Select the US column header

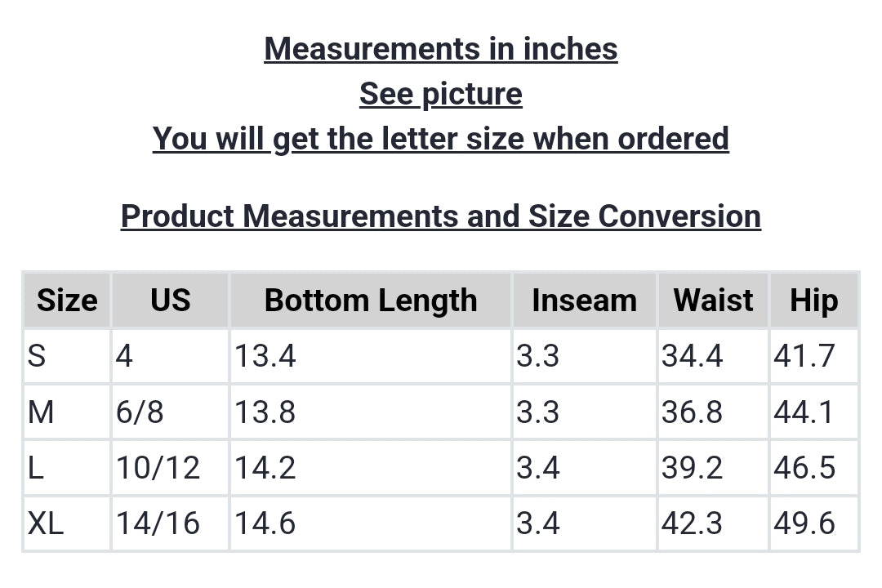tap(170, 301)
